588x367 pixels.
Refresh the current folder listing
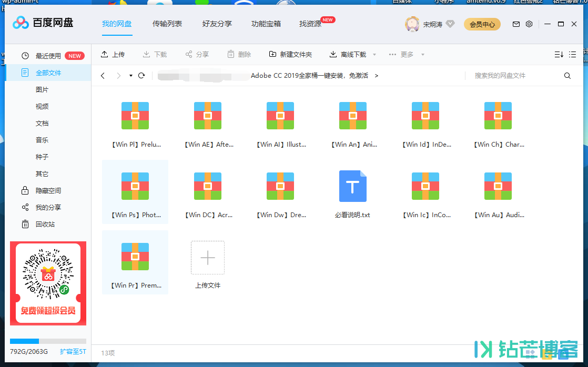click(x=141, y=76)
